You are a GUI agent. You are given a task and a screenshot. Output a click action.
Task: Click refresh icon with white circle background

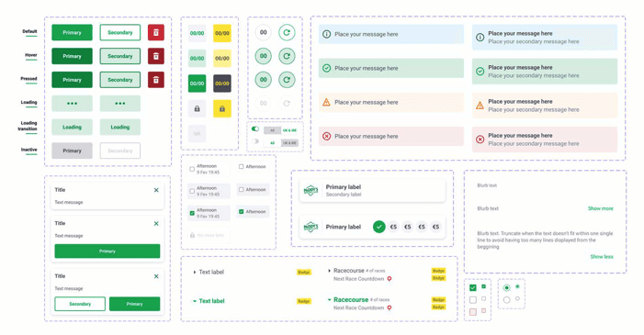point(287,32)
